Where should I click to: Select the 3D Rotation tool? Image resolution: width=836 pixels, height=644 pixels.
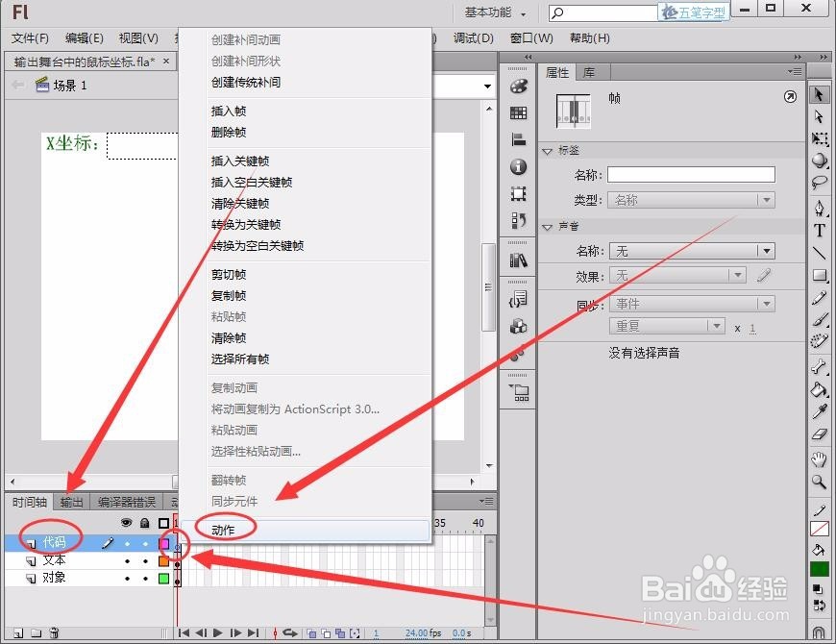[819, 161]
